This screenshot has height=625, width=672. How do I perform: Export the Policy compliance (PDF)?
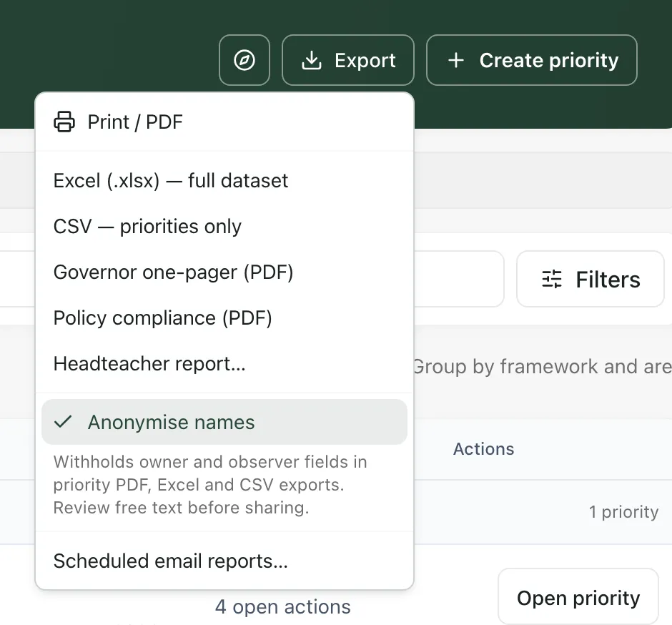pyautogui.click(x=224, y=318)
